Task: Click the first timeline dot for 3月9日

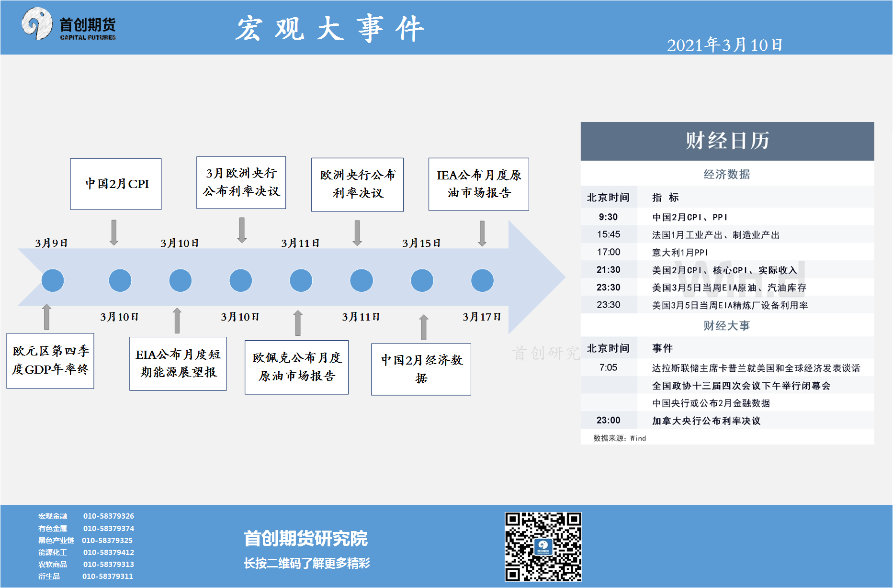Action: click(x=53, y=280)
